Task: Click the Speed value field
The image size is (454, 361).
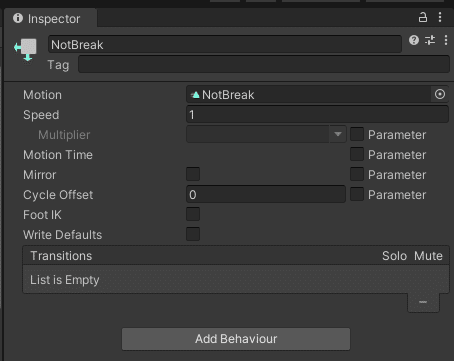Action: pyautogui.click(x=317, y=115)
